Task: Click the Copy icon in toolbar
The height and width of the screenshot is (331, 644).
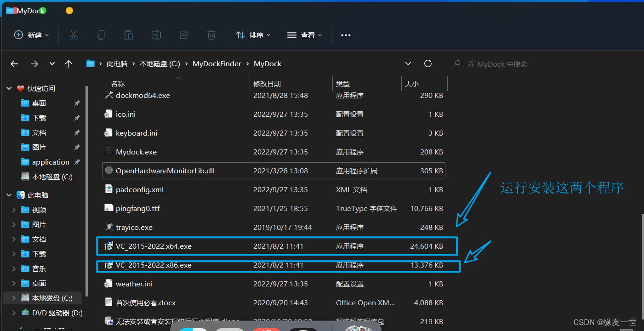Action: coord(101,35)
